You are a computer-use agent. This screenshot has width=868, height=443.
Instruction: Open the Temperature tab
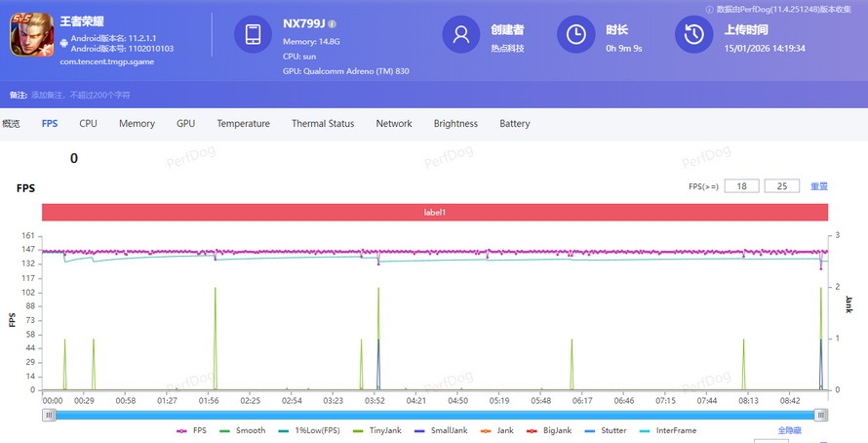click(244, 124)
